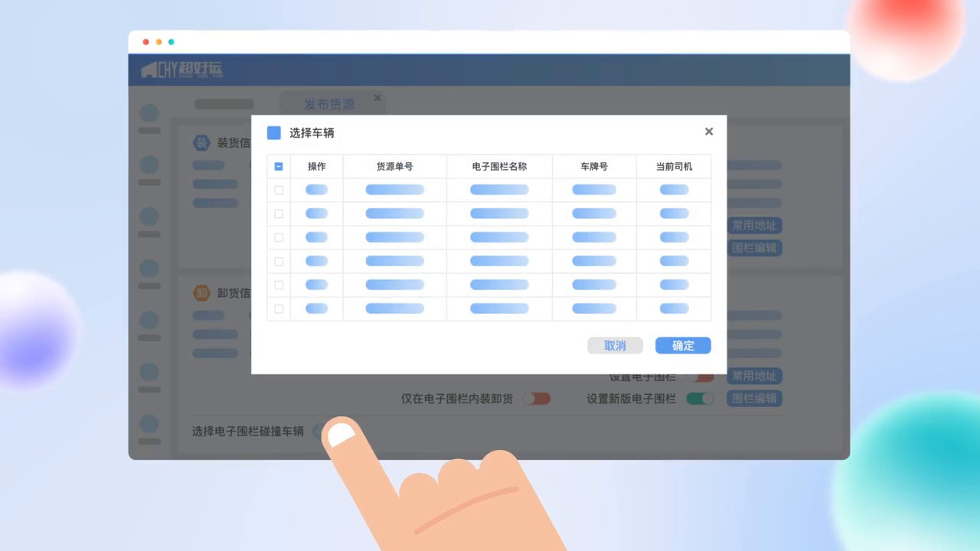The height and width of the screenshot is (551, 980).
Task: Click the 卸 unloading section icon
Action: click(201, 293)
